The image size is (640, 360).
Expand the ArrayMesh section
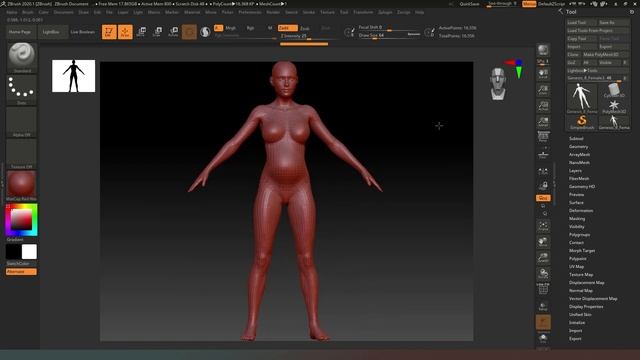pyautogui.click(x=579, y=155)
